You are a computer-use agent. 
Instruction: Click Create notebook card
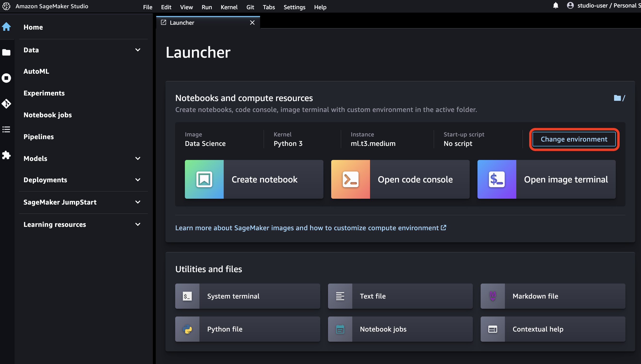[x=254, y=180]
